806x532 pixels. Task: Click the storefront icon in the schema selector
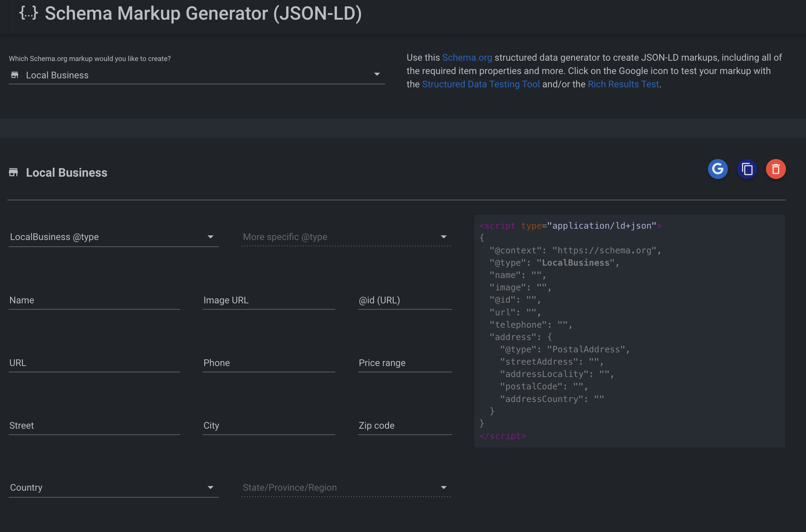tap(15, 75)
